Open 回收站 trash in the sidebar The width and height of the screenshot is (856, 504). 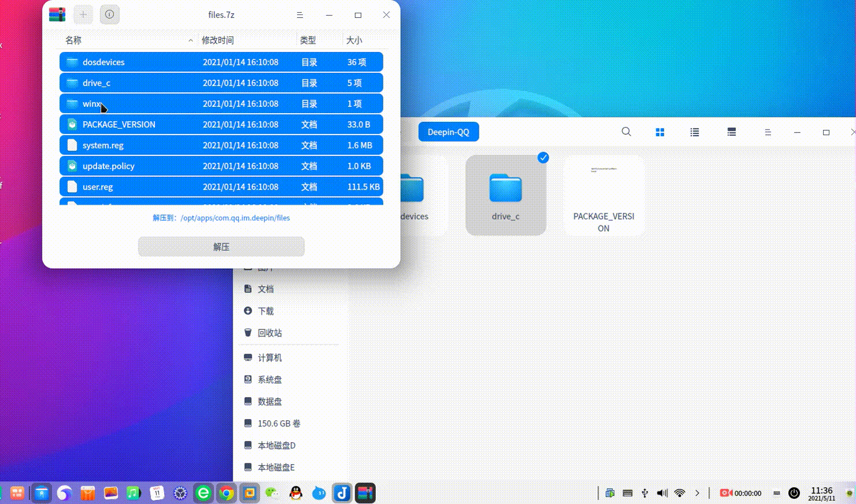pos(270,333)
